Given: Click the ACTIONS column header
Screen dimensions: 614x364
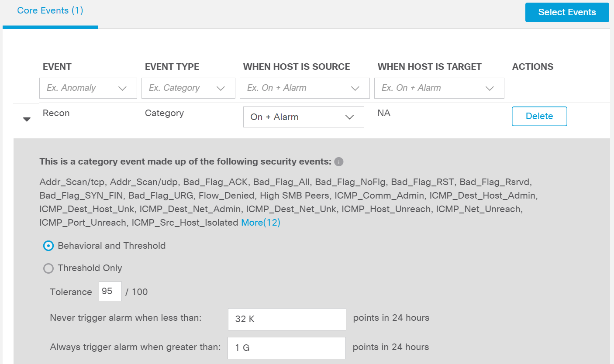Looking at the screenshot, I should click(533, 67).
